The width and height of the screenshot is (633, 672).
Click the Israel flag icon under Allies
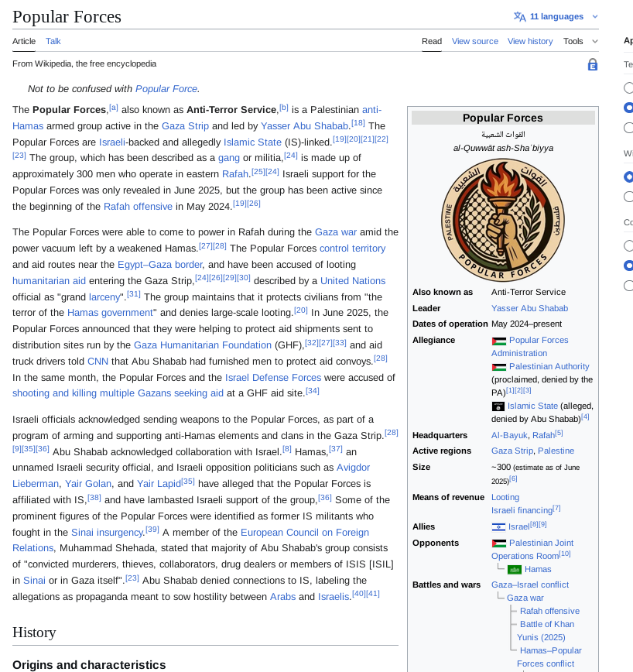point(498,526)
